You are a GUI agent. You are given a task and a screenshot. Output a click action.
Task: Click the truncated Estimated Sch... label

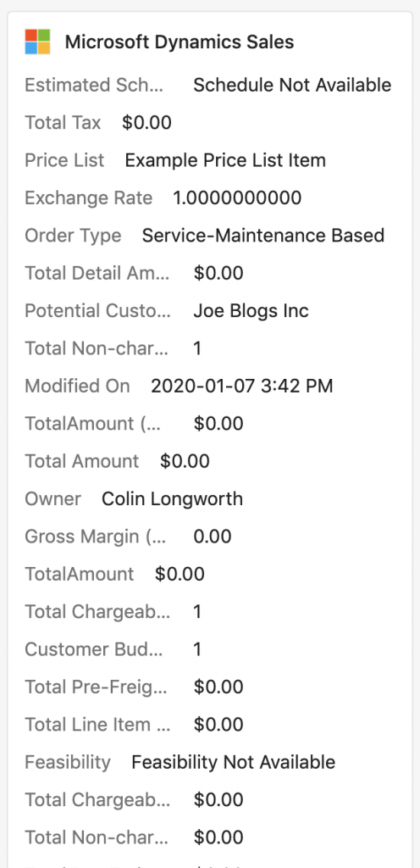pos(95,86)
